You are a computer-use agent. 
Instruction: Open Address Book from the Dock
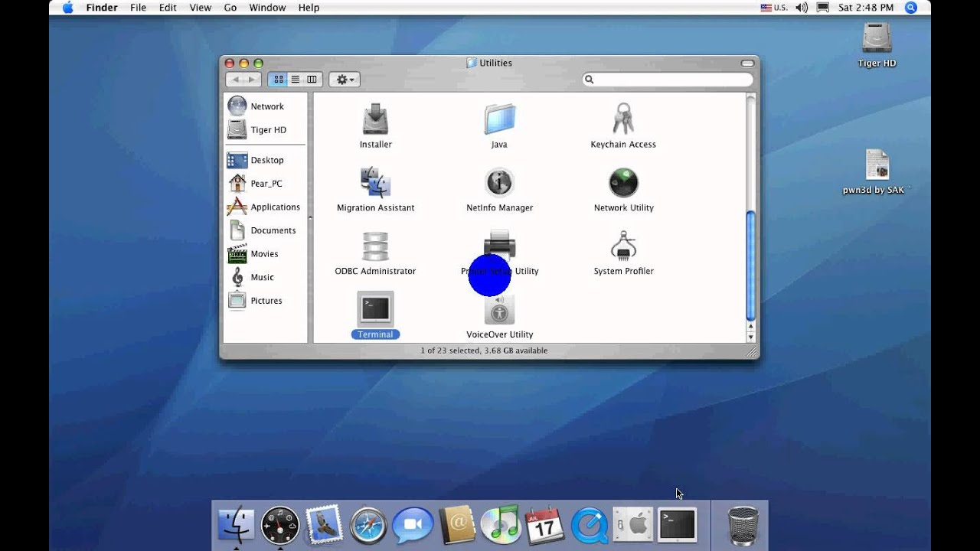click(458, 526)
